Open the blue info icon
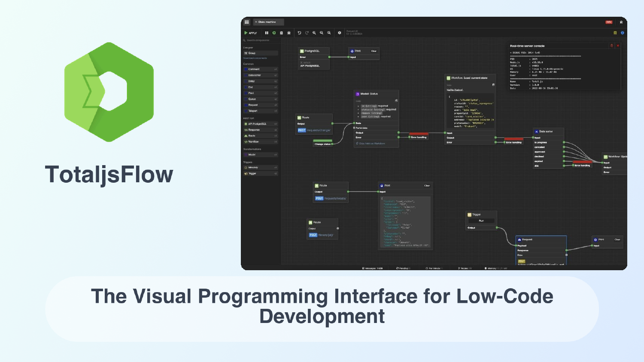This screenshot has height=362, width=644. 622,33
